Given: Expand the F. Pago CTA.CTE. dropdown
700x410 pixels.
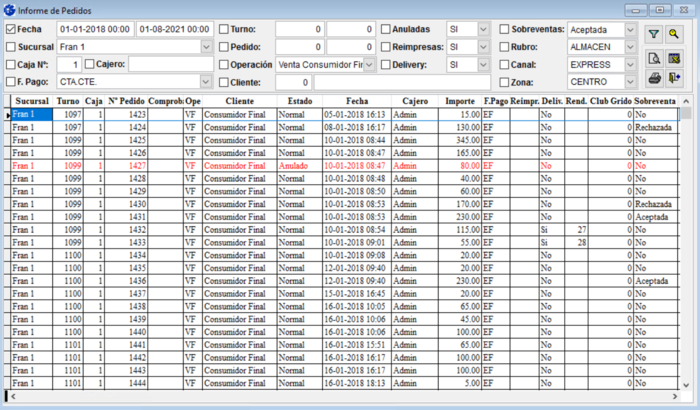Looking at the screenshot, I should [205, 82].
